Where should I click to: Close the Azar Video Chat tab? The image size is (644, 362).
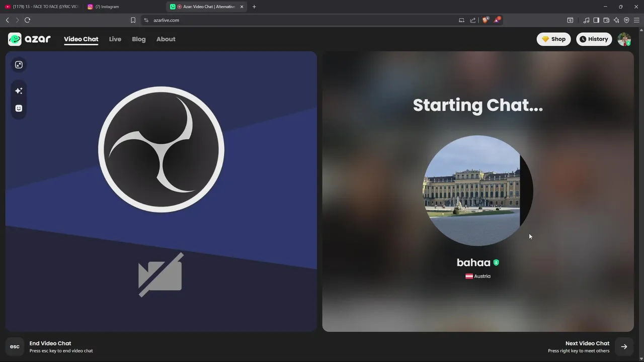(x=242, y=7)
